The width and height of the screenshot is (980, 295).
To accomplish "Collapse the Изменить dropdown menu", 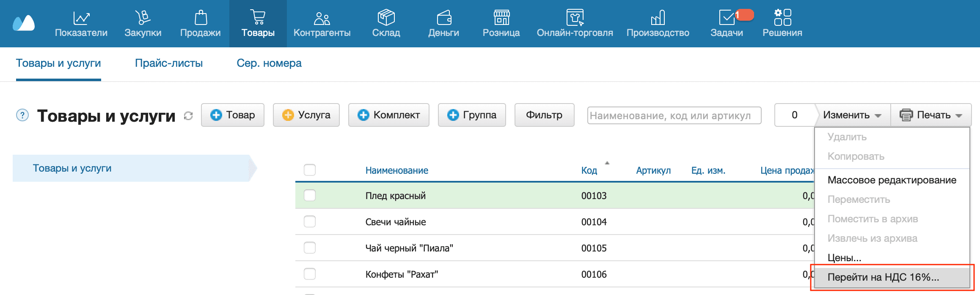I will pos(852,115).
